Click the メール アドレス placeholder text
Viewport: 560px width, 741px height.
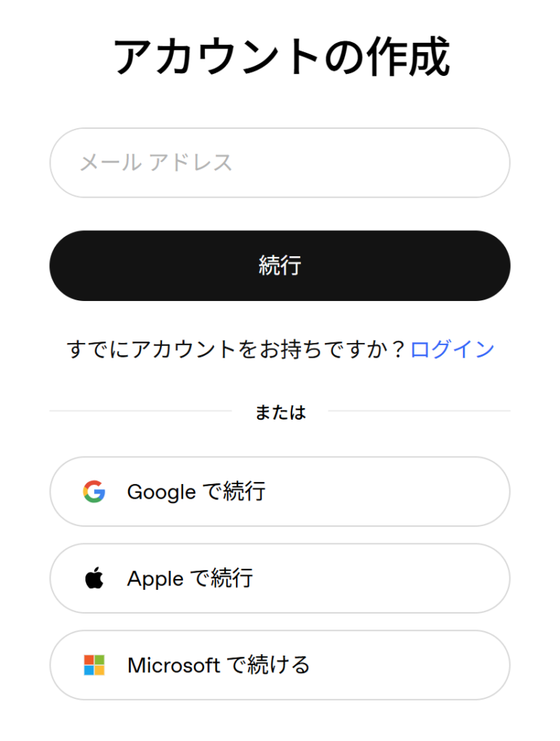tap(156, 163)
